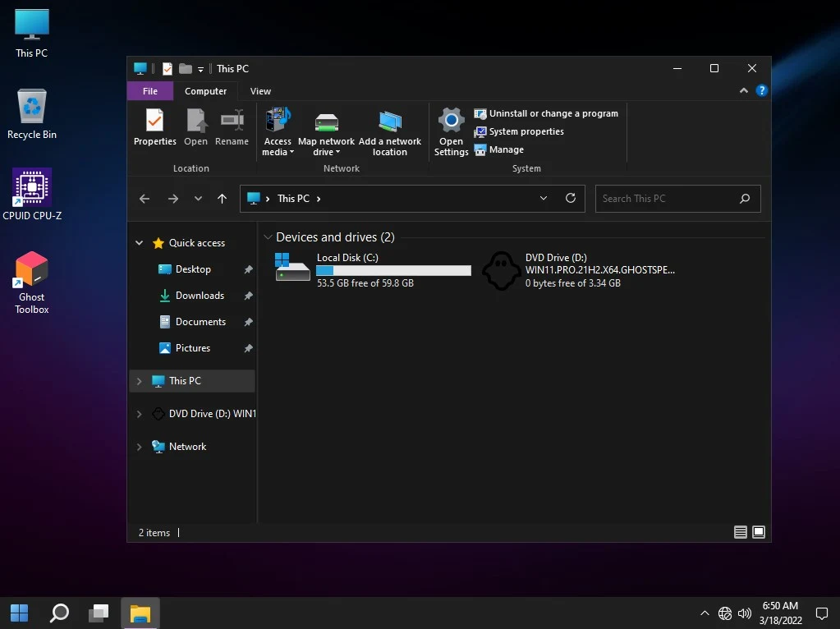The width and height of the screenshot is (840, 629).
Task: Click This PC breadcrumb in address bar
Action: tap(294, 199)
